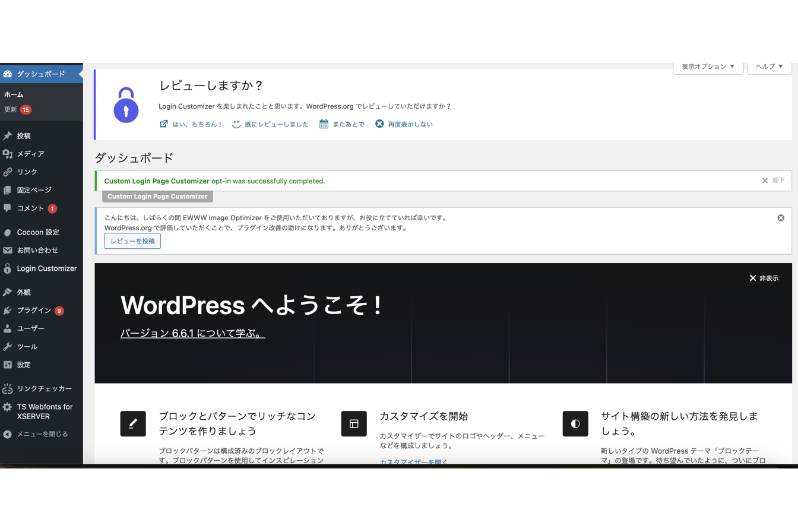Open the バージョン 6.6.1 について学ぶ link
The height and width of the screenshot is (532, 798).
point(192,333)
